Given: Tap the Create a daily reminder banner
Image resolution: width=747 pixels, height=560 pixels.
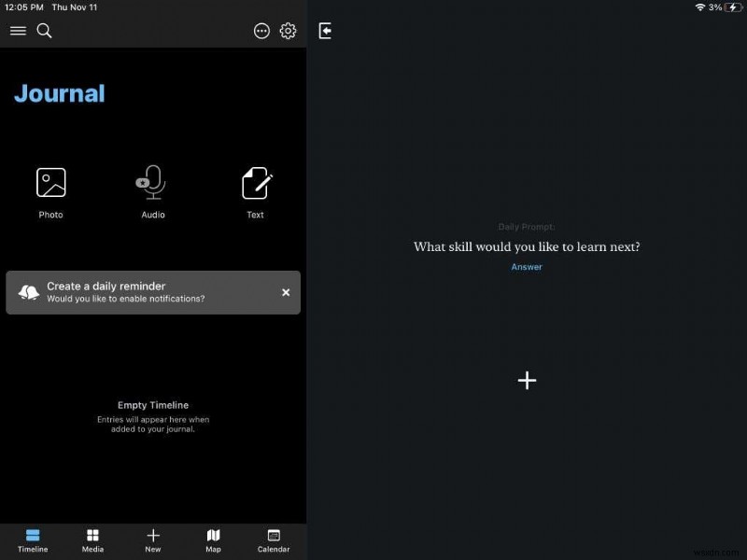Looking at the screenshot, I should pos(153,292).
